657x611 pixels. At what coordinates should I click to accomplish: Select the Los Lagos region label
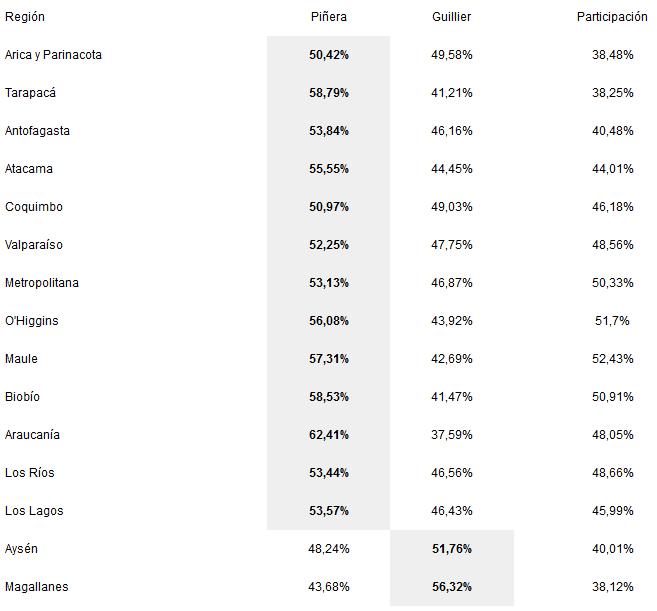tap(34, 511)
